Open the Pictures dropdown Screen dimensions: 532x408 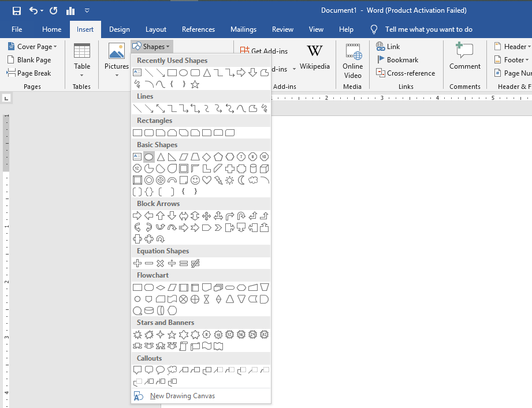pyautogui.click(x=117, y=75)
